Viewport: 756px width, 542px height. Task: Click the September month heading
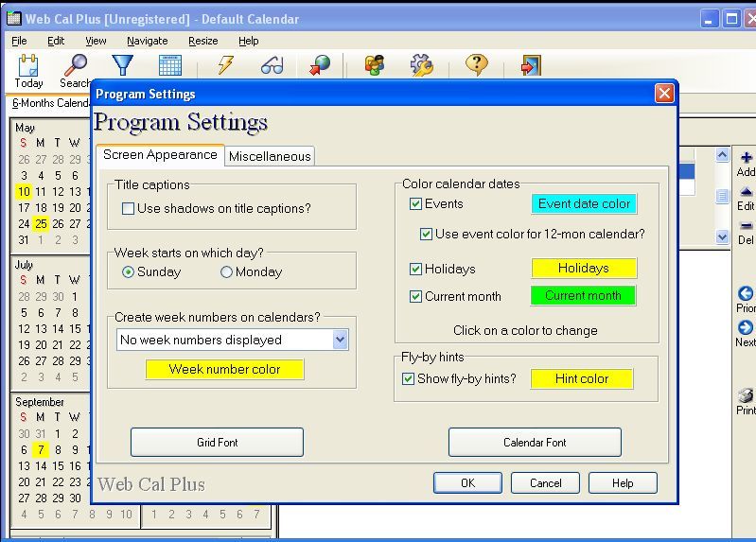40,402
